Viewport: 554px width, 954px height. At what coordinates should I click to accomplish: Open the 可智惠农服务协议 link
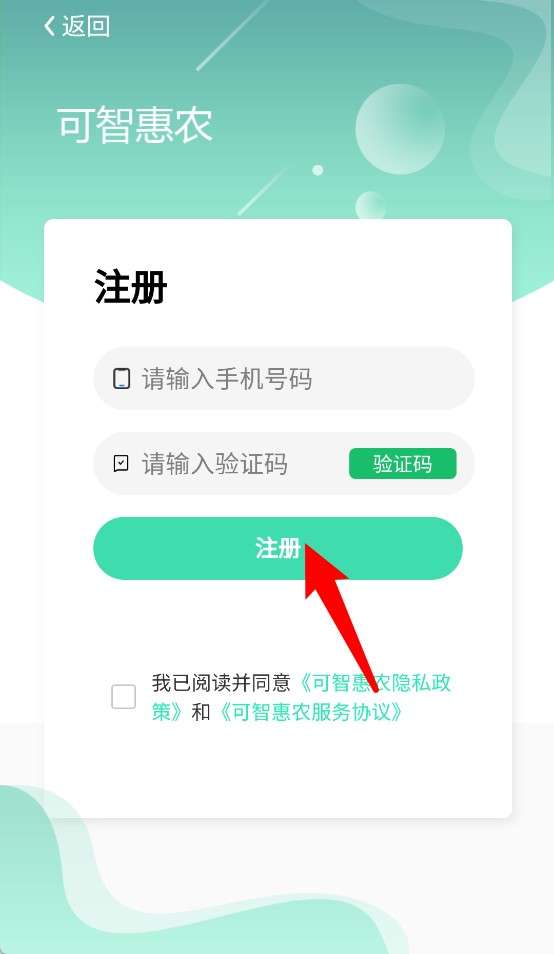pyautogui.click(x=309, y=711)
